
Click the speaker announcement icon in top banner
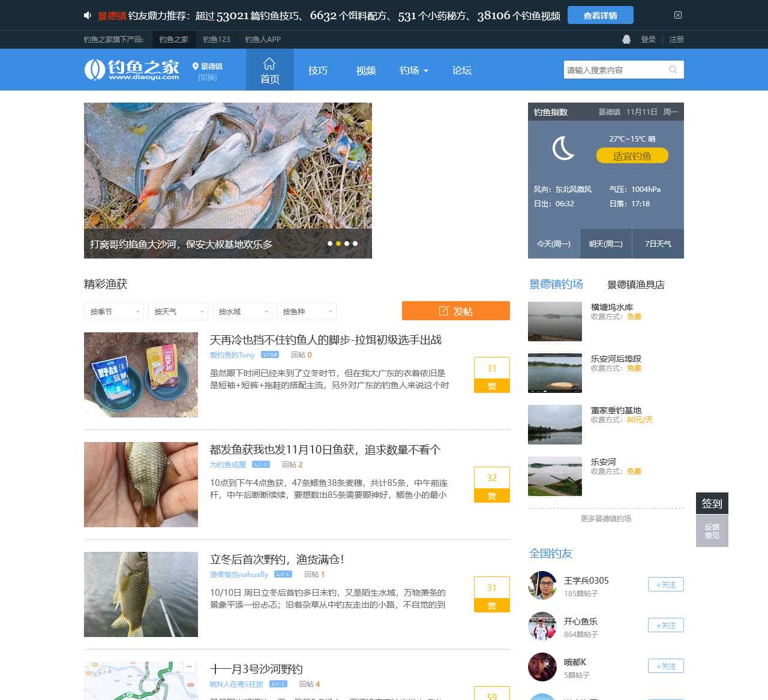(x=88, y=16)
